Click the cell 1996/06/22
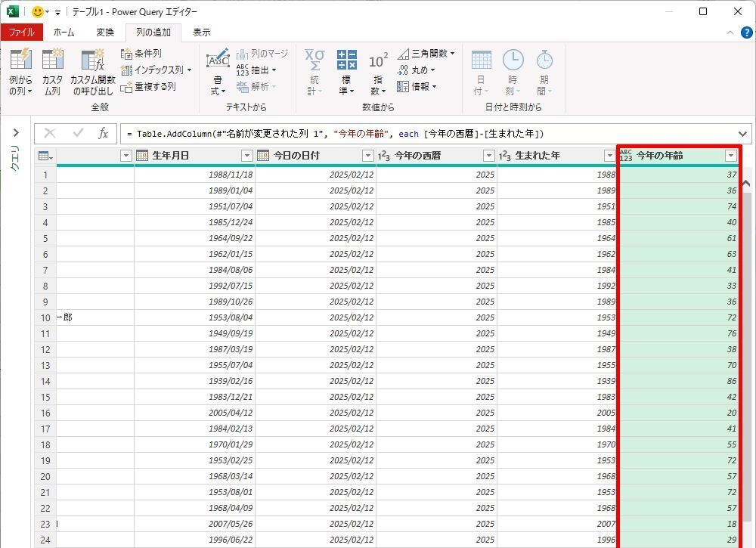This screenshot has width=756, height=548. 195,540
